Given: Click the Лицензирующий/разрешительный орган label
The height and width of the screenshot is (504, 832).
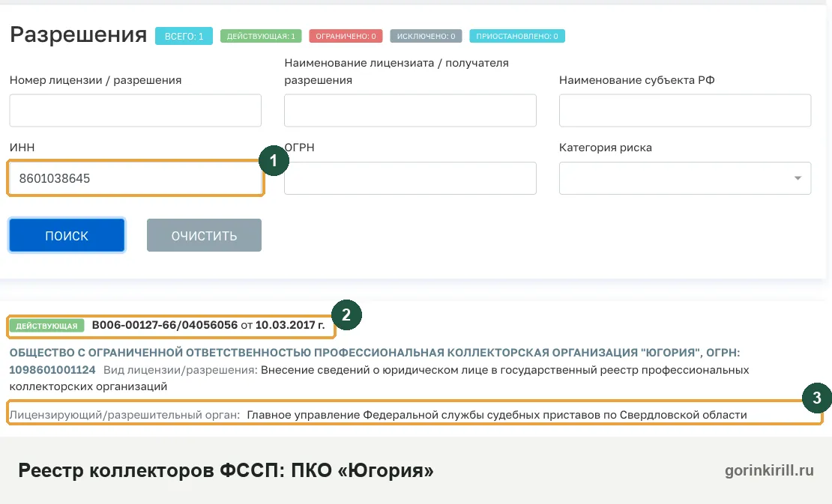Looking at the screenshot, I should coord(124,414).
